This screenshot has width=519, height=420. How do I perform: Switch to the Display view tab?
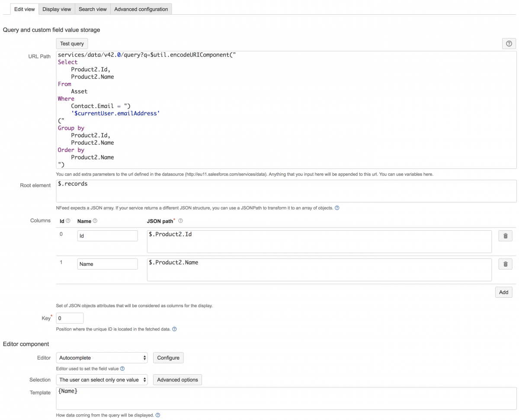tap(57, 9)
